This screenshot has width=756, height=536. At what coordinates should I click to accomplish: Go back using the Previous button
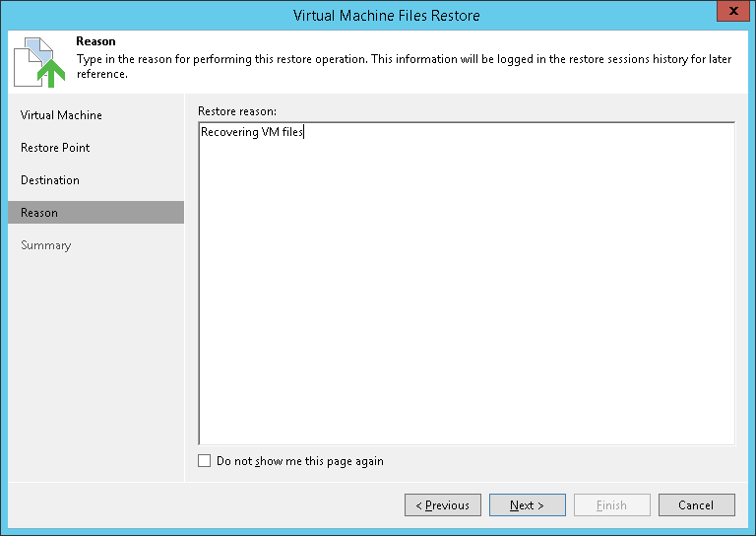(x=443, y=505)
